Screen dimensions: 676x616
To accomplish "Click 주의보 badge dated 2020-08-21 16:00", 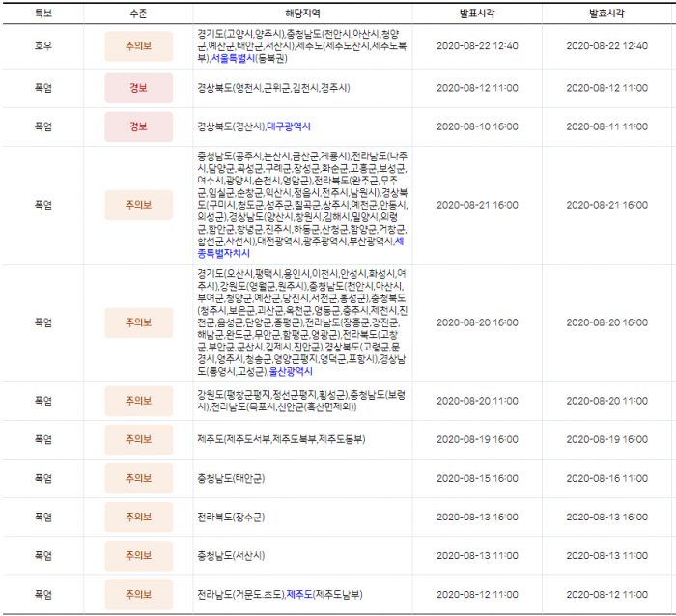I will [x=138, y=205].
